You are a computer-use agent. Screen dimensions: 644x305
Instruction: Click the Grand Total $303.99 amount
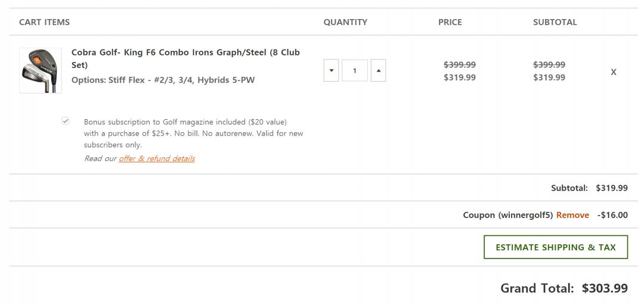(605, 288)
